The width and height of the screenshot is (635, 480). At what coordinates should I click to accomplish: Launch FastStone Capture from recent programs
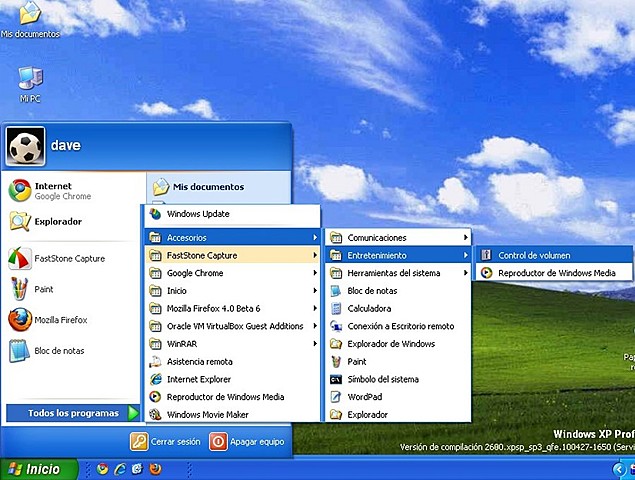click(57, 258)
